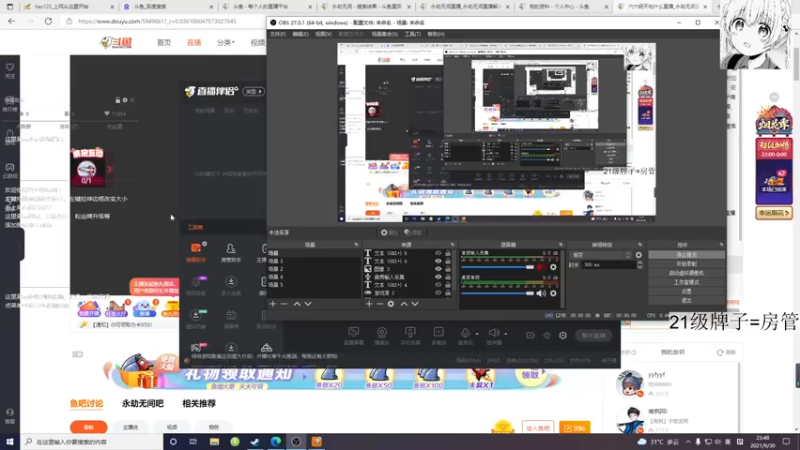This screenshot has height=450, width=800.
Task: Toggle lock on 文本 (GDI+) 5 source
Action: [x=447, y=253]
